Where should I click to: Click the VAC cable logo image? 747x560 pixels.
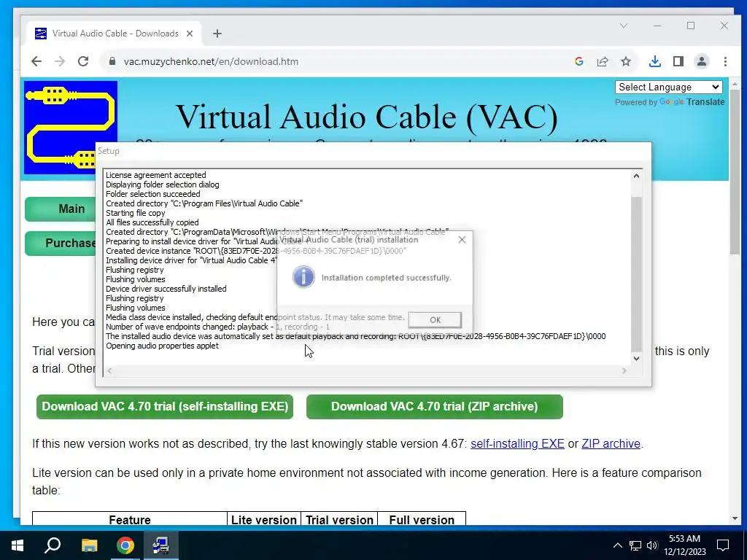pos(71,127)
